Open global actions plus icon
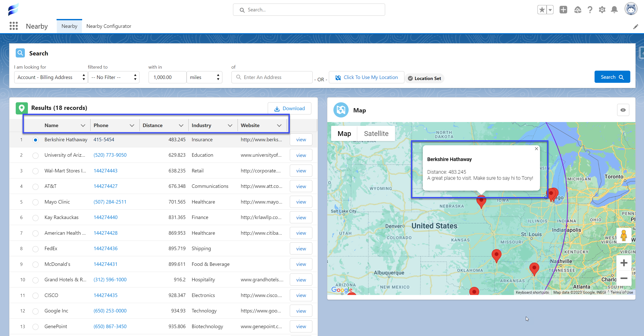Image resolution: width=644 pixels, height=336 pixels. pos(563,10)
